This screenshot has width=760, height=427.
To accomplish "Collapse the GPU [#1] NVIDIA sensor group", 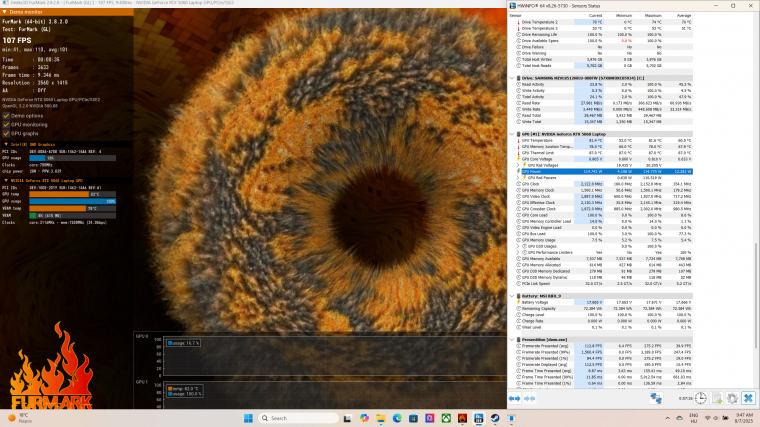I will [512, 134].
